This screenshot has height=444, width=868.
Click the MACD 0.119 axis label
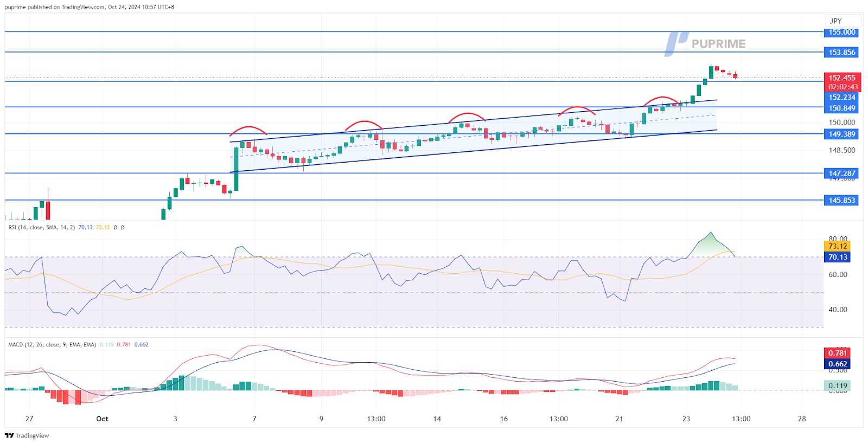click(838, 386)
